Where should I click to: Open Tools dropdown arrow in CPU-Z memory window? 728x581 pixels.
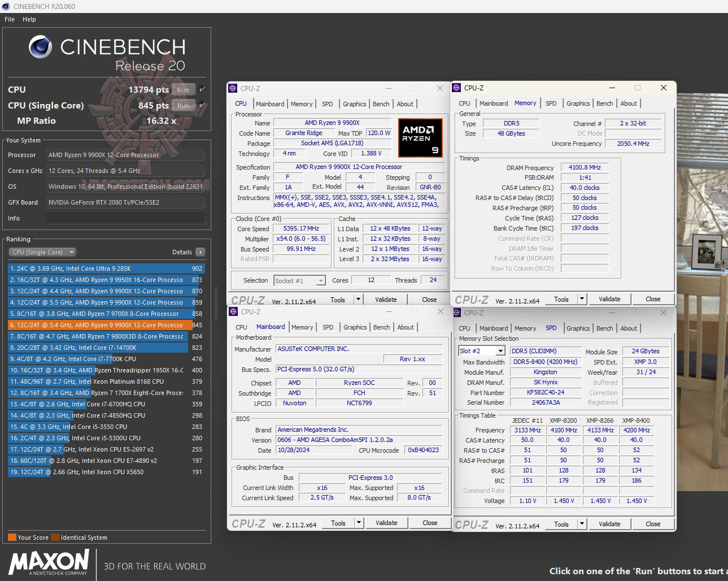[x=582, y=299]
